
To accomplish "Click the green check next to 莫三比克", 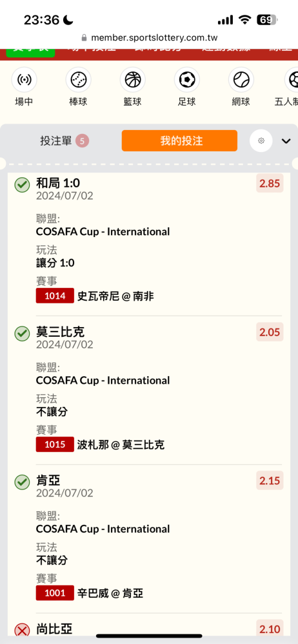I will pos(22,334).
